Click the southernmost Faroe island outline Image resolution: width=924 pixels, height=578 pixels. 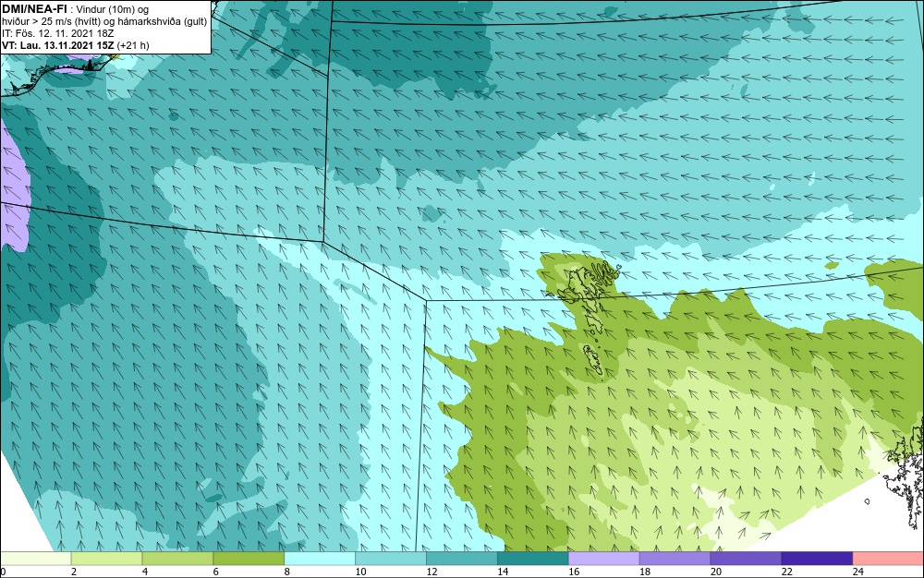(x=593, y=361)
